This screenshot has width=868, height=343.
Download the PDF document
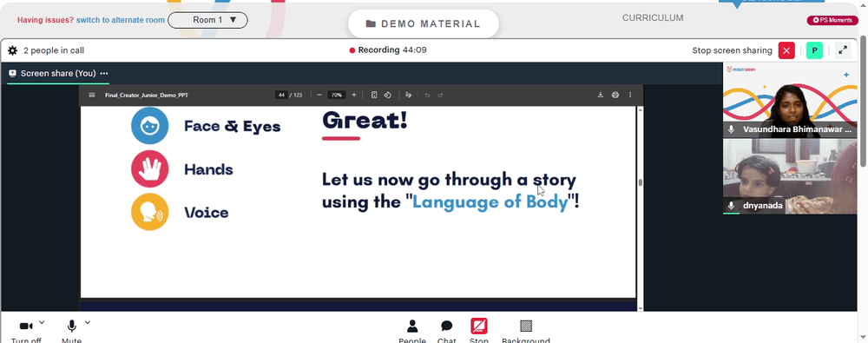coord(600,95)
